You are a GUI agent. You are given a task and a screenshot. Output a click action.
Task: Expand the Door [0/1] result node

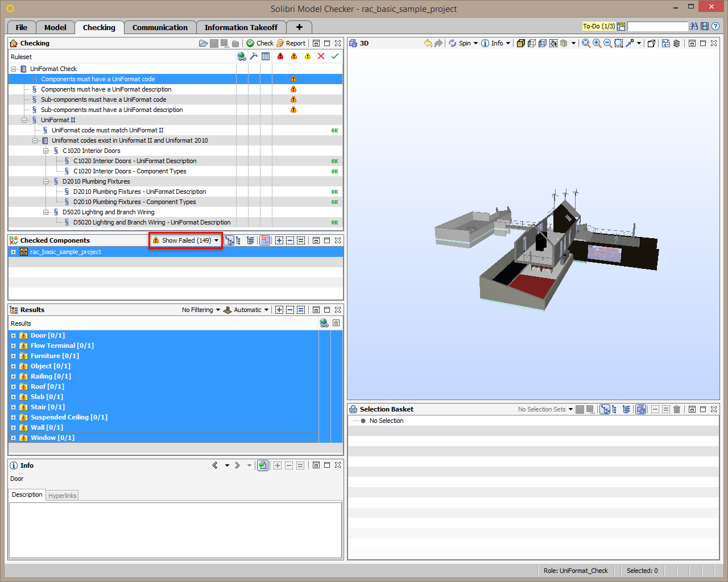tap(13, 335)
